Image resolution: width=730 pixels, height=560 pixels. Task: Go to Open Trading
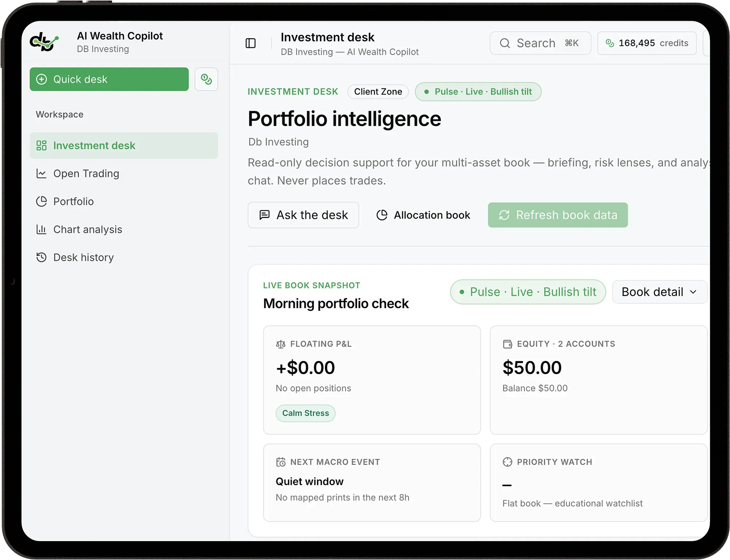click(124, 174)
